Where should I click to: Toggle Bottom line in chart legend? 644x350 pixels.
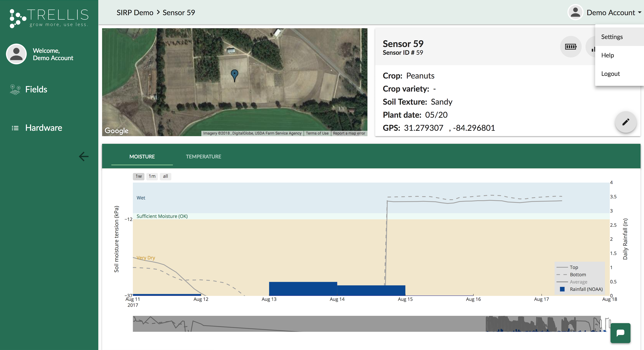pyautogui.click(x=578, y=274)
